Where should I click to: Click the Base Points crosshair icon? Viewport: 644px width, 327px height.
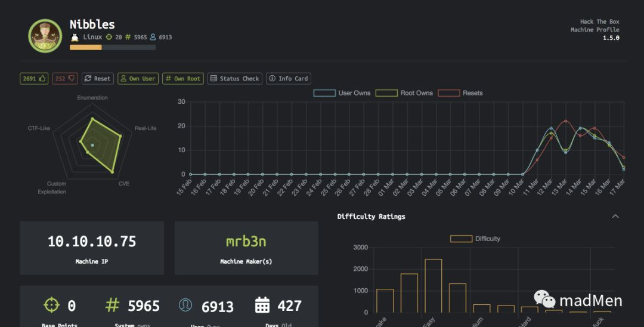52,305
